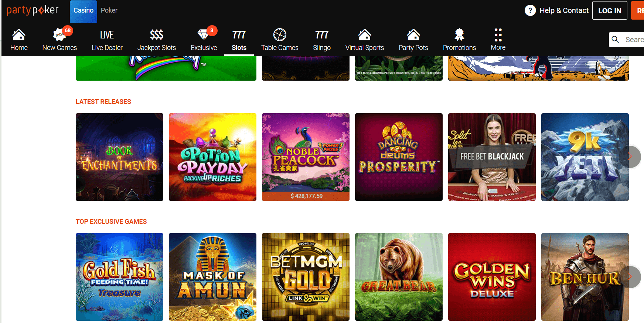Advance Top Exclusive Games carousel arrow
This screenshot has height=323, width=644.
[x=630, y=277]
